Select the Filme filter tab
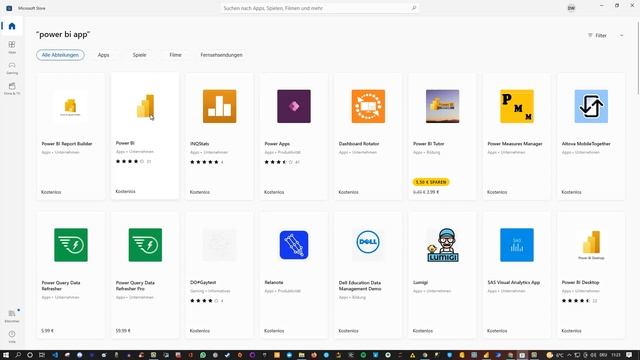 [175, 55]
